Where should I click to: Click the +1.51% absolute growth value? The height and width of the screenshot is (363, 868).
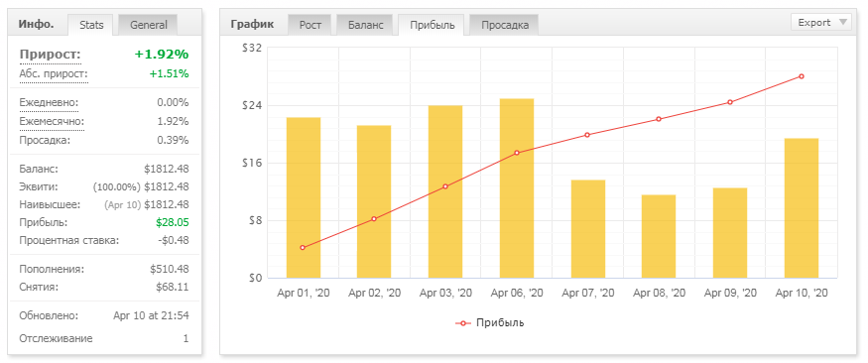[169, 73]
